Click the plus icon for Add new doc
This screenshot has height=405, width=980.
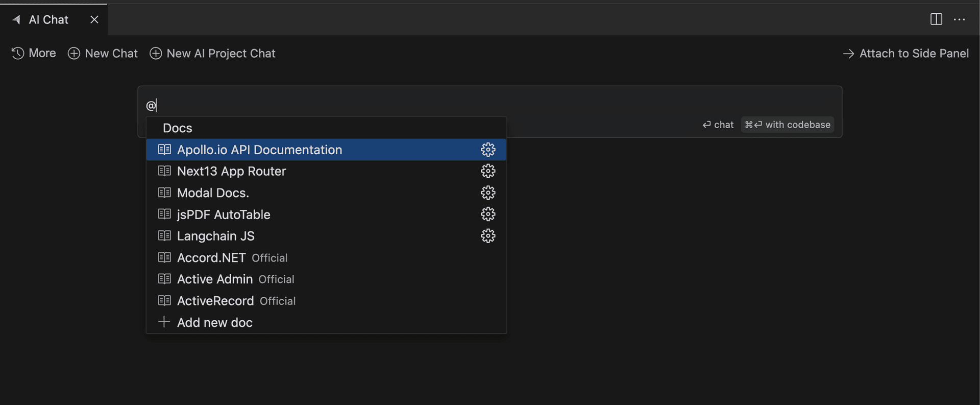pyautogui.click(x=164, y=322)
